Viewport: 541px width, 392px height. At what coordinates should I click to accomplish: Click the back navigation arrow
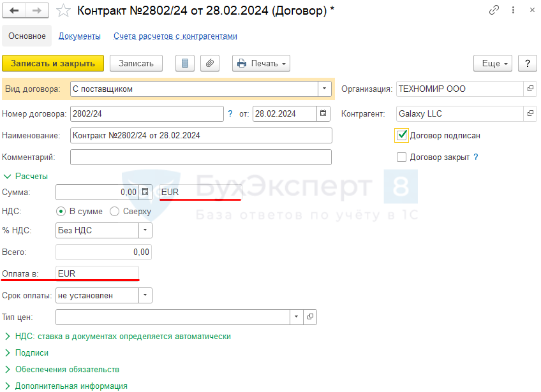(x=14, y=10)
